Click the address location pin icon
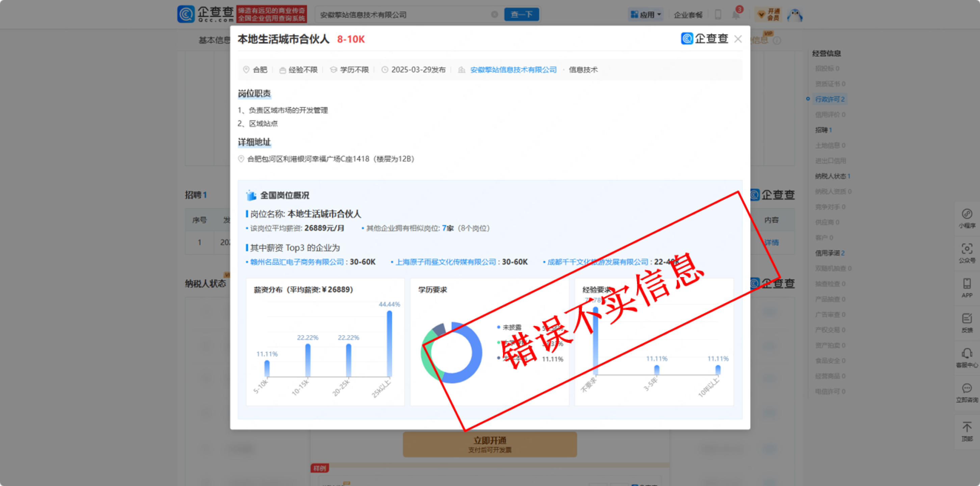 tap(241, 159)
